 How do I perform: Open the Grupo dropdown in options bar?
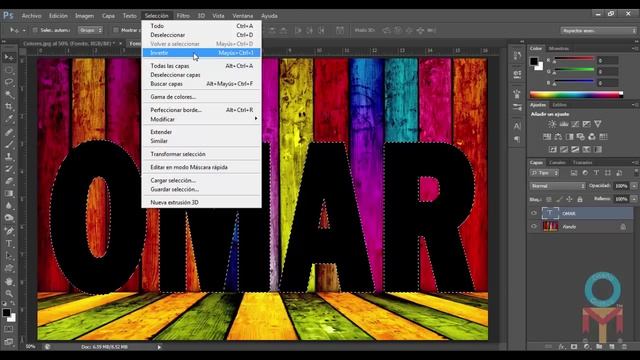(90, 30)
